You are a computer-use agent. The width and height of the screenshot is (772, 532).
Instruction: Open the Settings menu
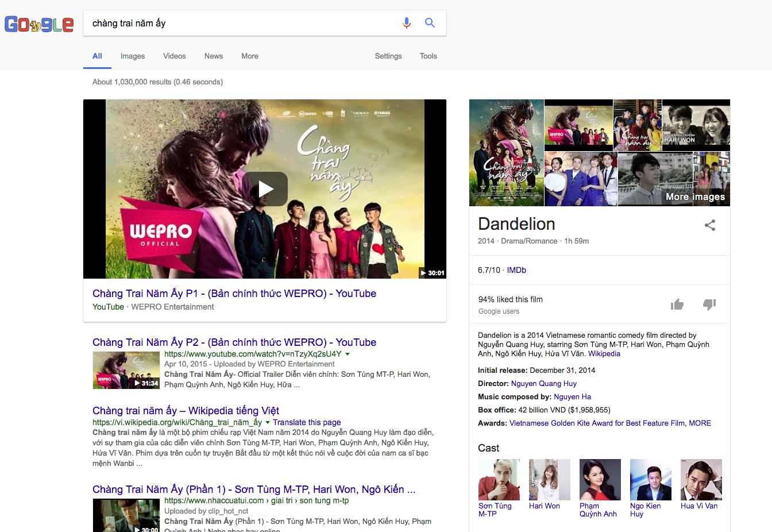click(x=388, y=56)
